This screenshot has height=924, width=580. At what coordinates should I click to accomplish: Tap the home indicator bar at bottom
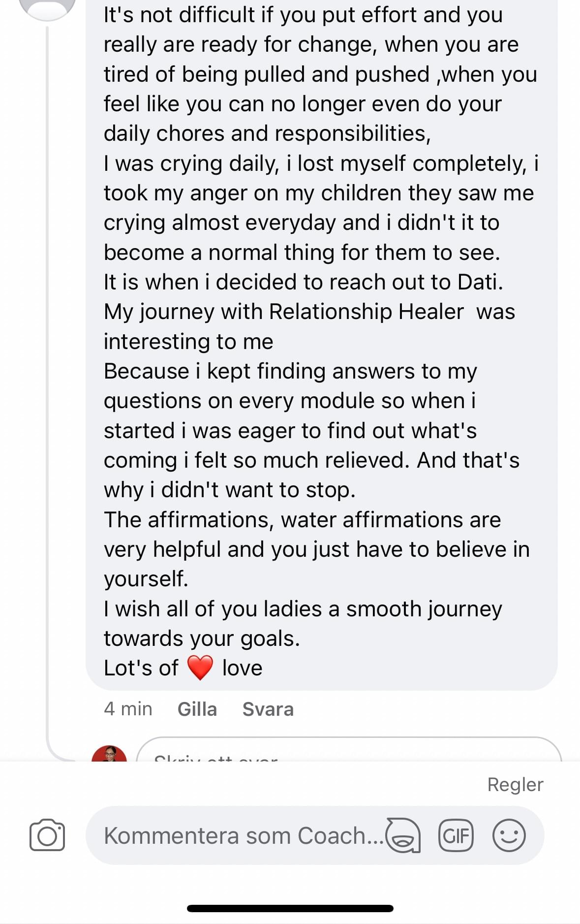(290, 908)
